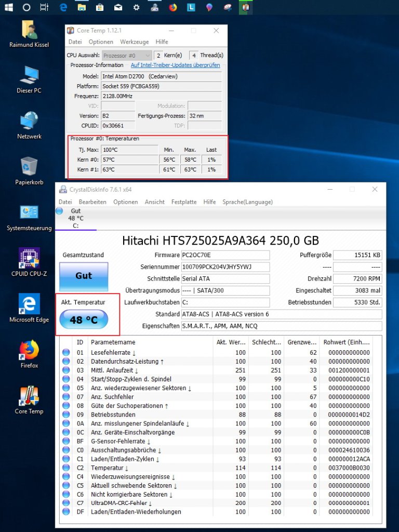Select the Core Temp desktop shortcut
Viewport: 399px width, 532px height.
(29, 400)
